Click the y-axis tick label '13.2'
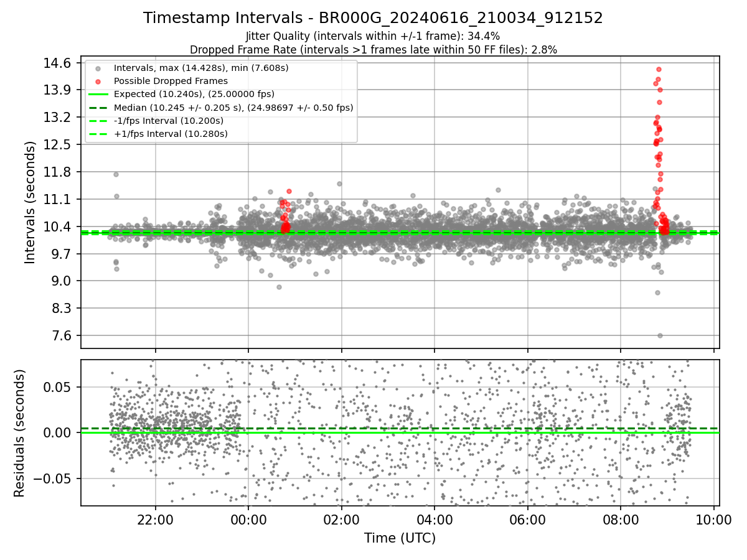Image resolution: width=747 pixels, height=560 pixels. (x=58, y=118)
